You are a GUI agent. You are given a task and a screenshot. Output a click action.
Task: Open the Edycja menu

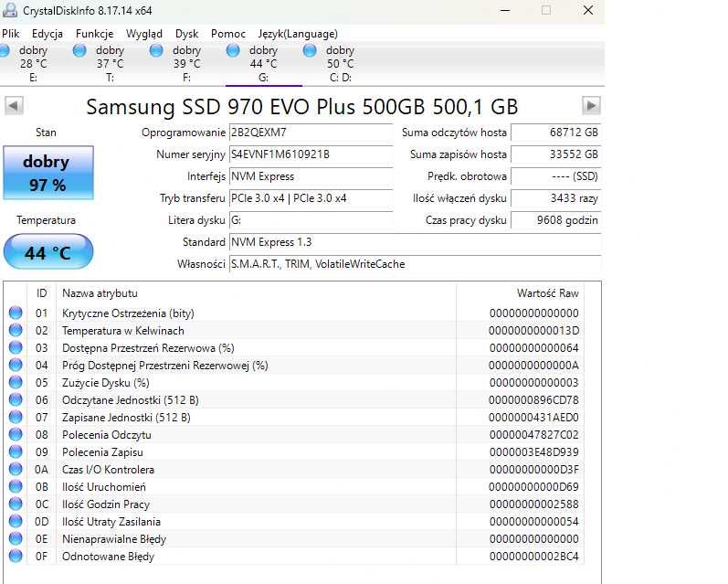47,34
